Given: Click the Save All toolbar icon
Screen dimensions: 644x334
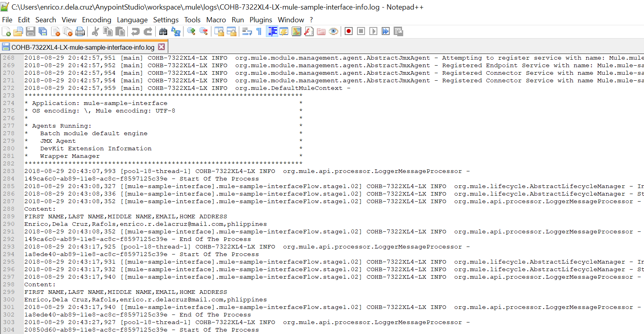Looking at the screenshot, I should tap(43, 31).
